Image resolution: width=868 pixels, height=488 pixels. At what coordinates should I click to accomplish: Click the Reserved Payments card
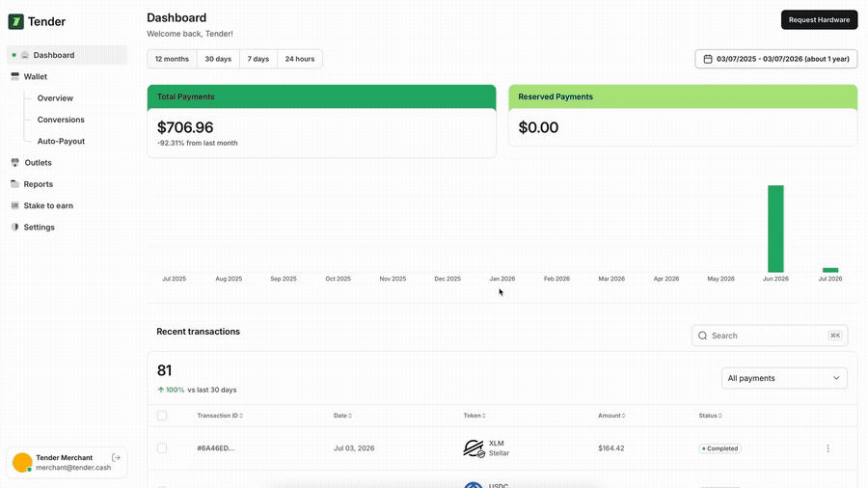pos(683,115)
